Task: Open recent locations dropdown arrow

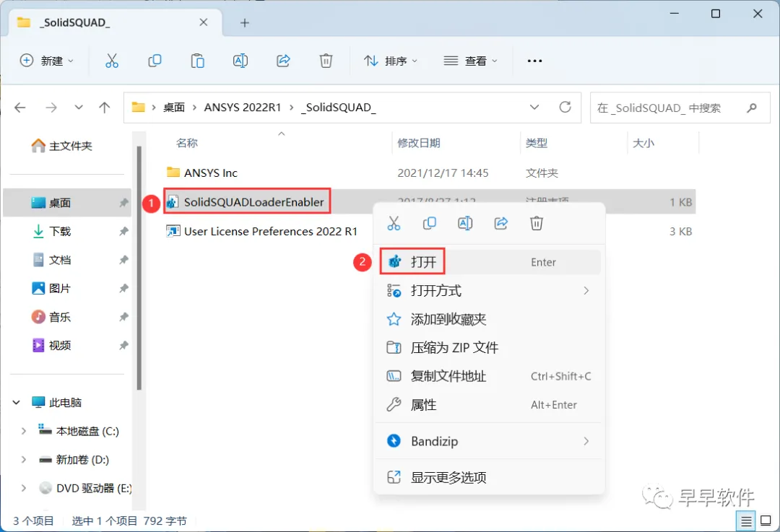Action: tap(79, 108)
